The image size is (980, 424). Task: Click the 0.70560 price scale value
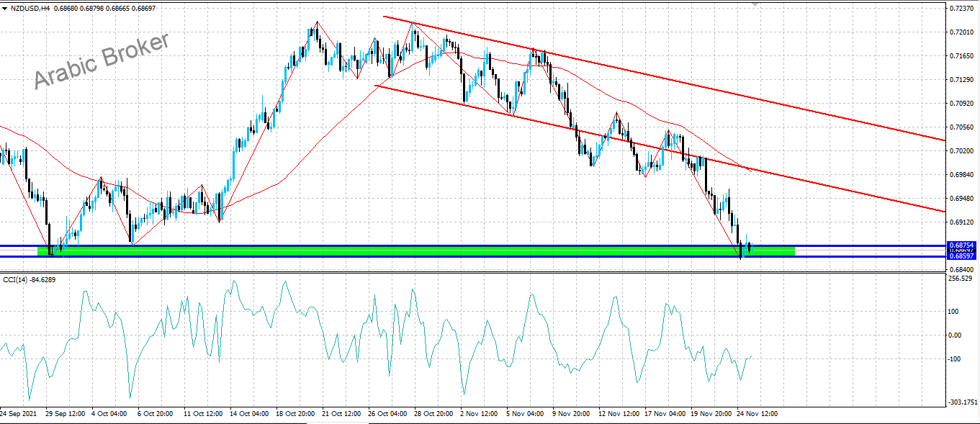[x=962, y=127]
